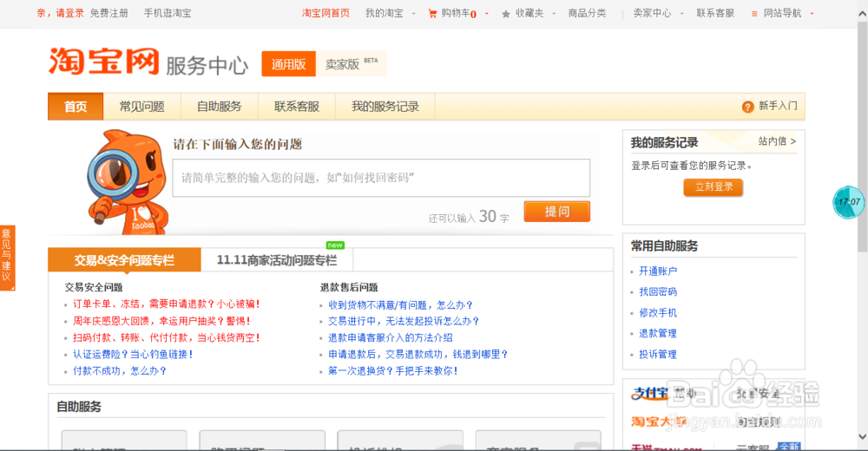Go to 淘宝网首页 link

pos(325,13)
